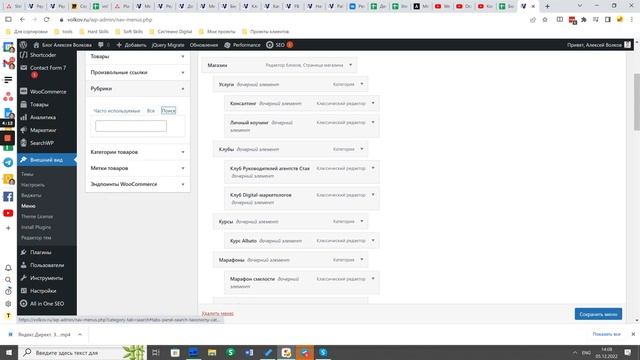640x360 pixels.
Task: Expand Услуги menu item settings
Action: click(x=362, y=84)
